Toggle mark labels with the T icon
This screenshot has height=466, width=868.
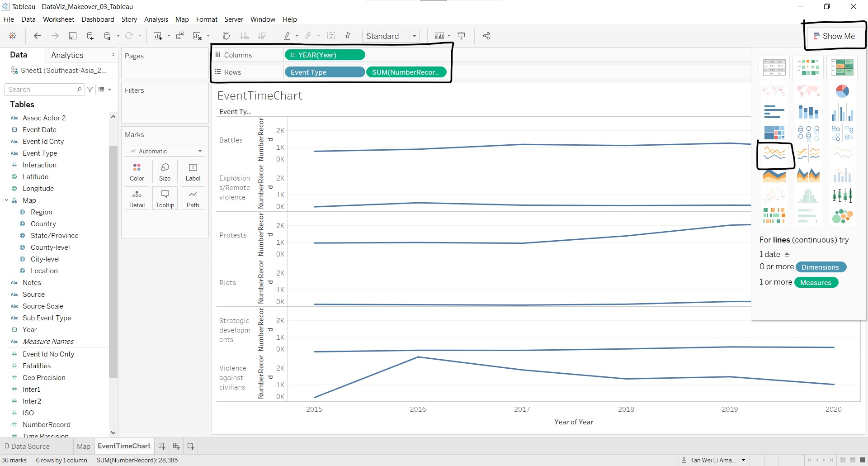coord(331,36)
